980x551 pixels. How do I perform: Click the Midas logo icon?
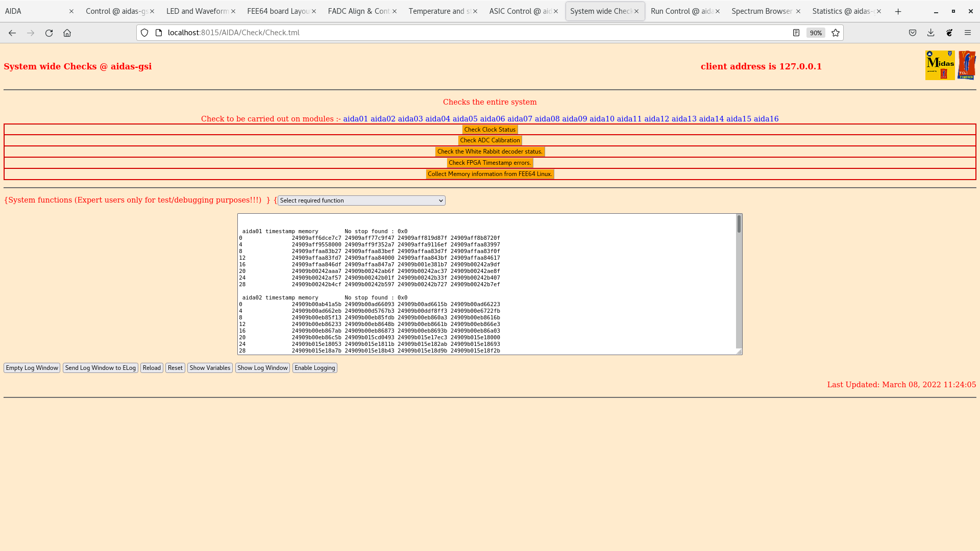pyautogui.click(x=940, y=65)
